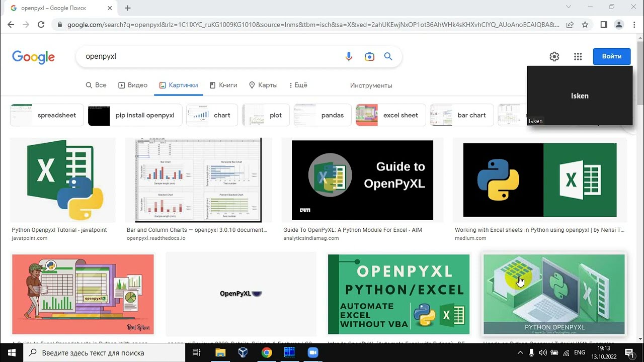Click the Chrome address bar URL
644x362 pixels.
[x=312, y=24]
